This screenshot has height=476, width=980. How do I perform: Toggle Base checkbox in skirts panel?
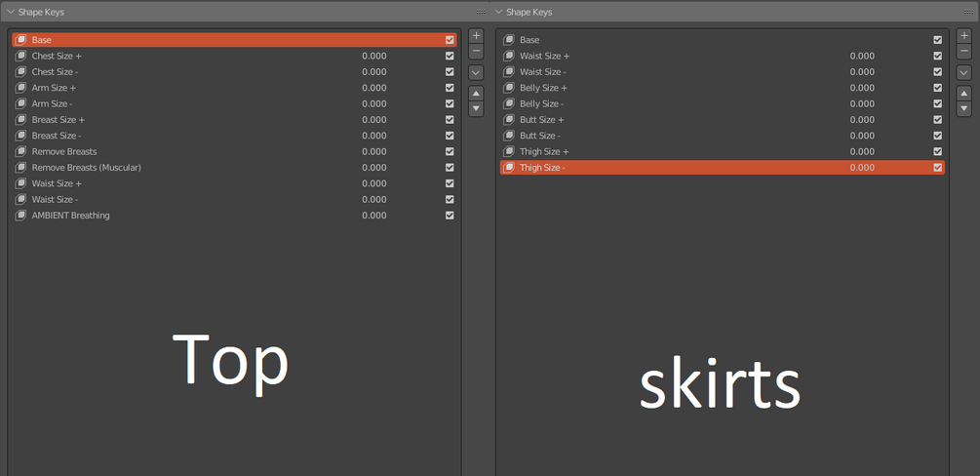tap(937, 40)
